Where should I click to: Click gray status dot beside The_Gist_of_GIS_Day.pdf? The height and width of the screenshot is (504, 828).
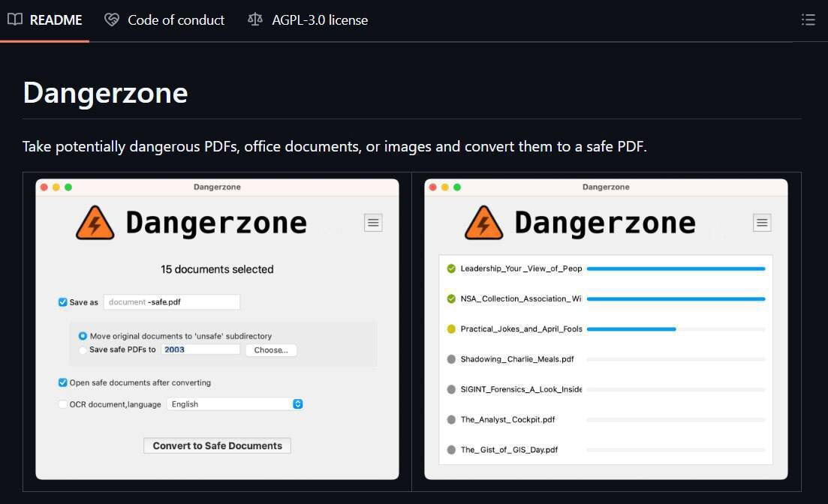click(451, 450)
